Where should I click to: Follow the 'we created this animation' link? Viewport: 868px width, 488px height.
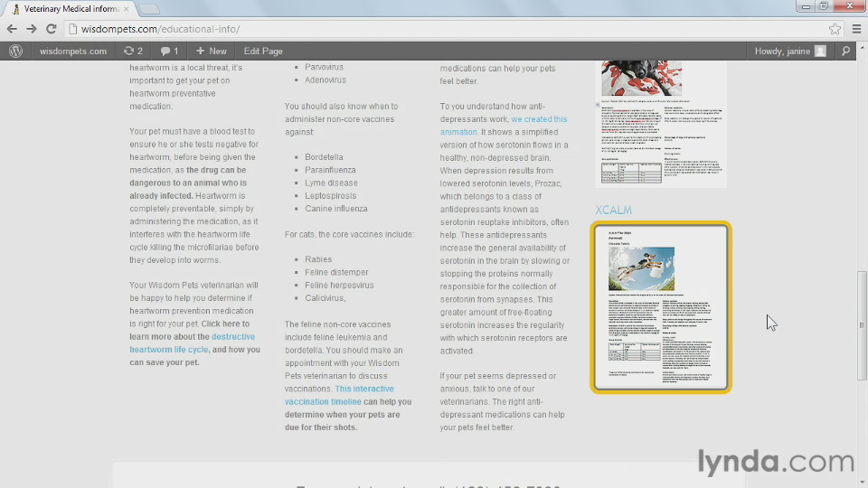tap(539, 119)
